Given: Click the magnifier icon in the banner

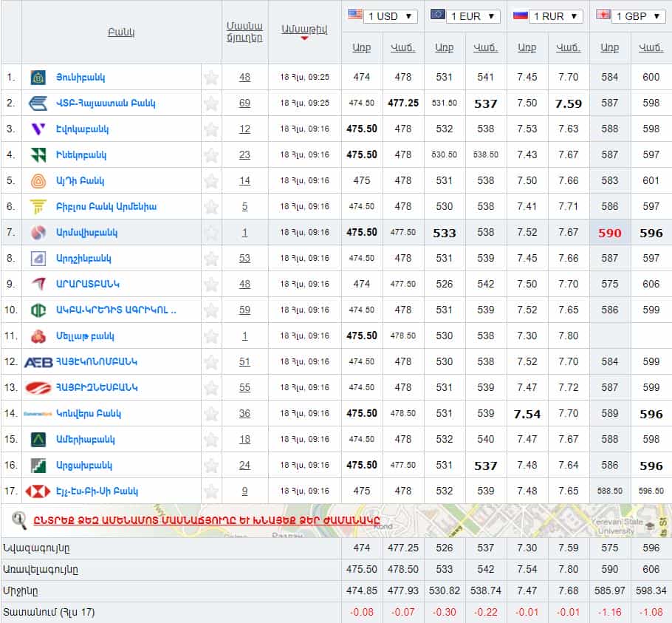Looking at the screenshot, I should (19, 520).
